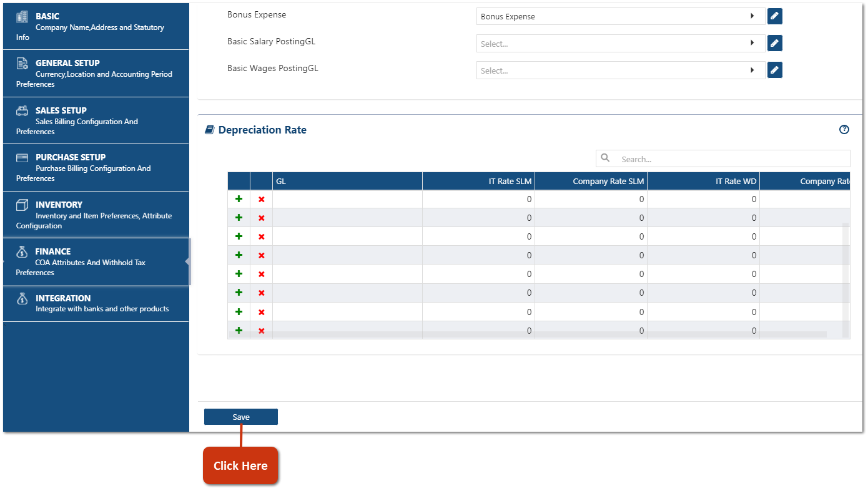Viewport: 868px width, 491px height.
Task: Open the BASIC company info section
Action: (x=96, y=26)
